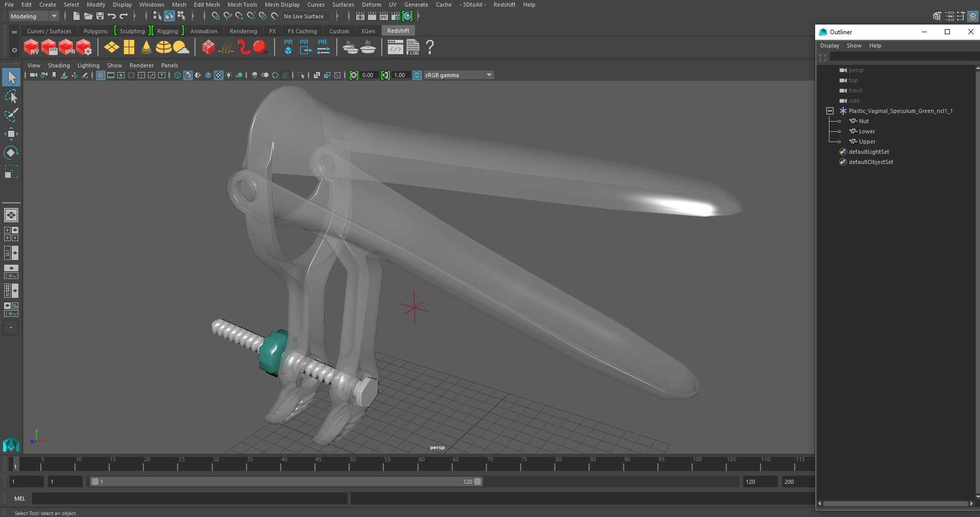Click the Save scene icon
This screenshot has width=980, height=517.
(x=100, y=16)
